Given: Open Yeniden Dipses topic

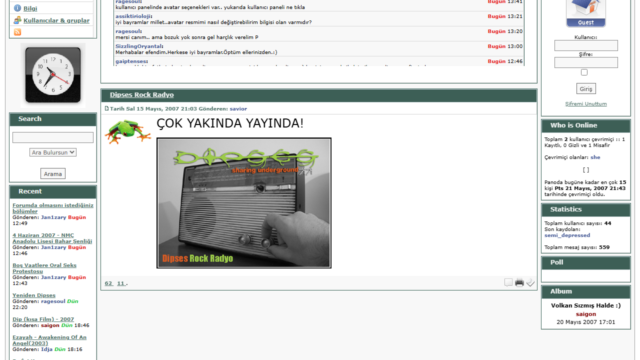Looking at the screenshot, I should (34, 295).
